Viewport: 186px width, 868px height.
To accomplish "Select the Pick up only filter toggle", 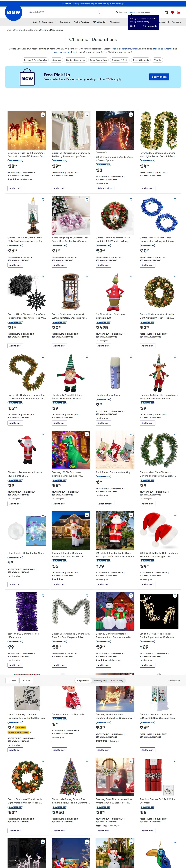I will 117,681.
